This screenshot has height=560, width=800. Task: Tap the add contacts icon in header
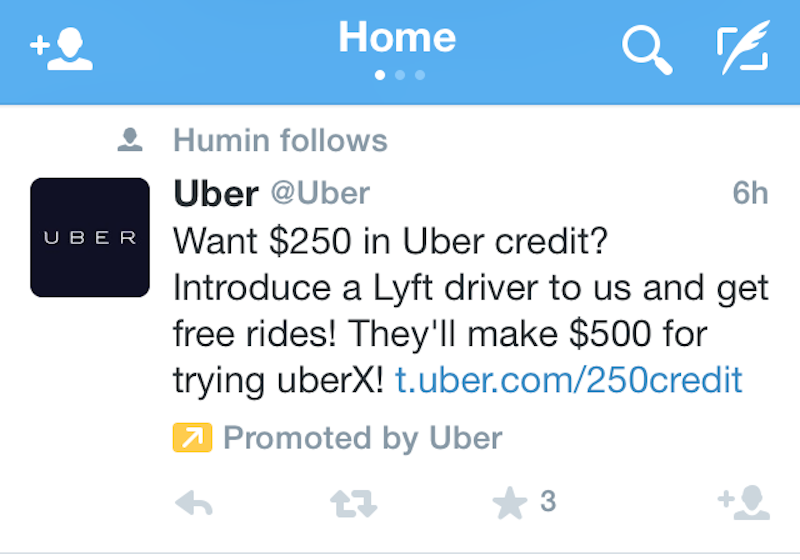pos(62,48)
